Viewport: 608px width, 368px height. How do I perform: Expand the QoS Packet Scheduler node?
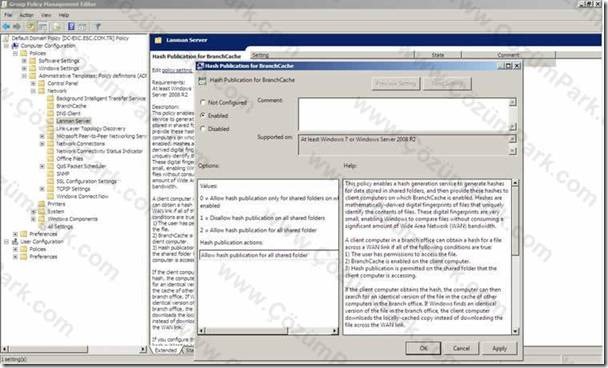coord(42,166)
